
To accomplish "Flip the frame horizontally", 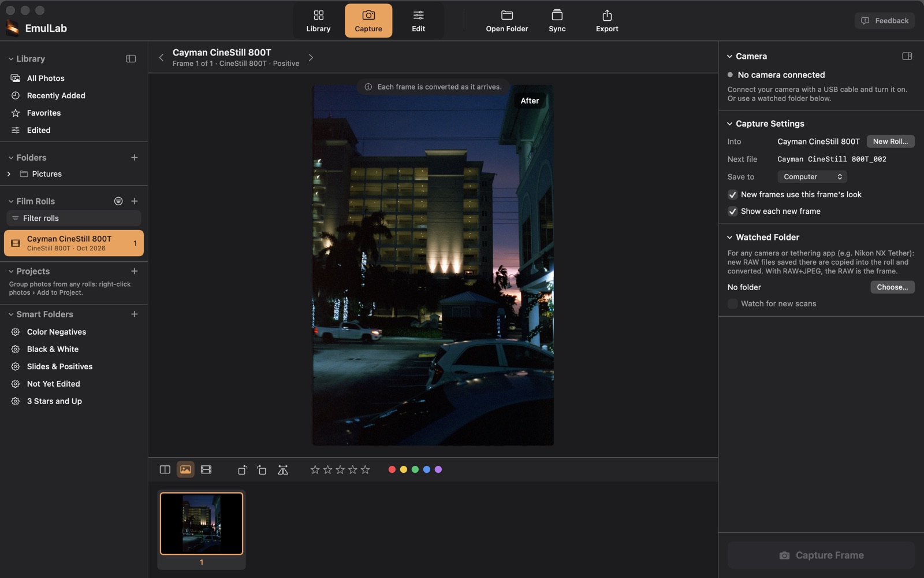I will 282,469.
